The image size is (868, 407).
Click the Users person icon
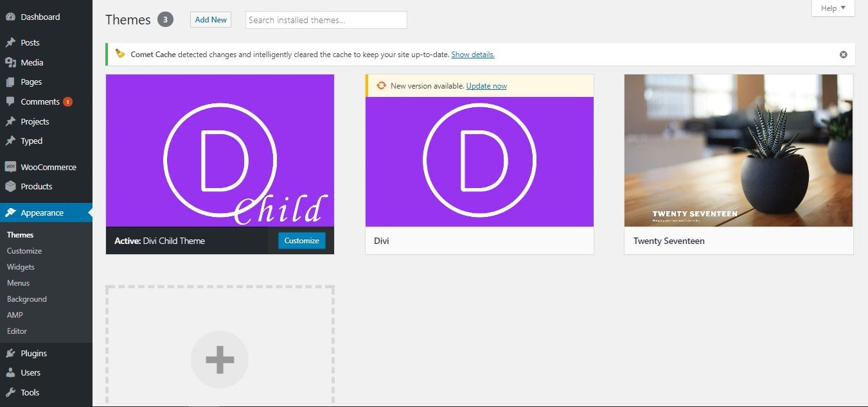[10, 372]
